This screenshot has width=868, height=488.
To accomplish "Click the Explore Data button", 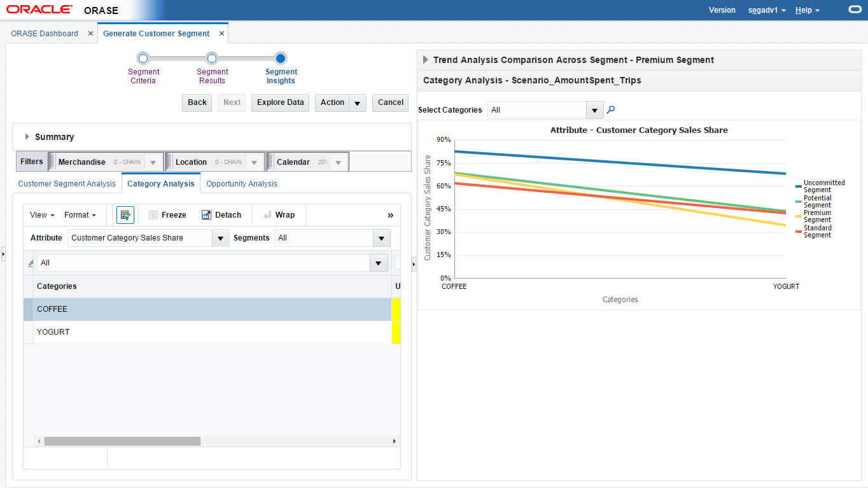I will tap(281, 102).
